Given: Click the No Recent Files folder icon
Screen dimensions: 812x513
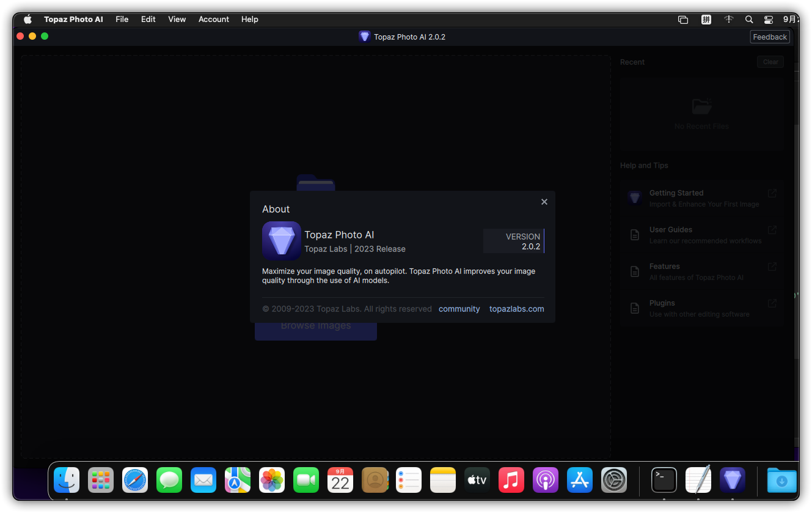Looking at the screenshot, I should (x=702, y=106).
